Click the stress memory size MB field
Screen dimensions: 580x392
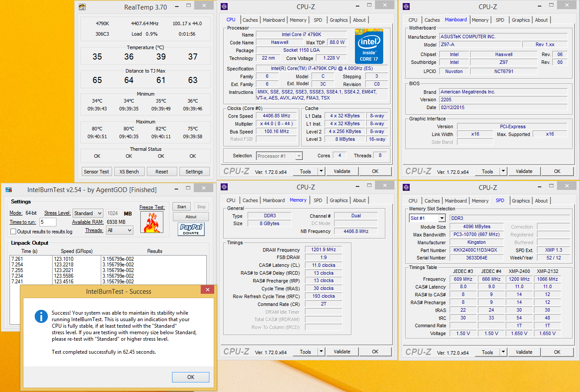(x=114, y=213)
